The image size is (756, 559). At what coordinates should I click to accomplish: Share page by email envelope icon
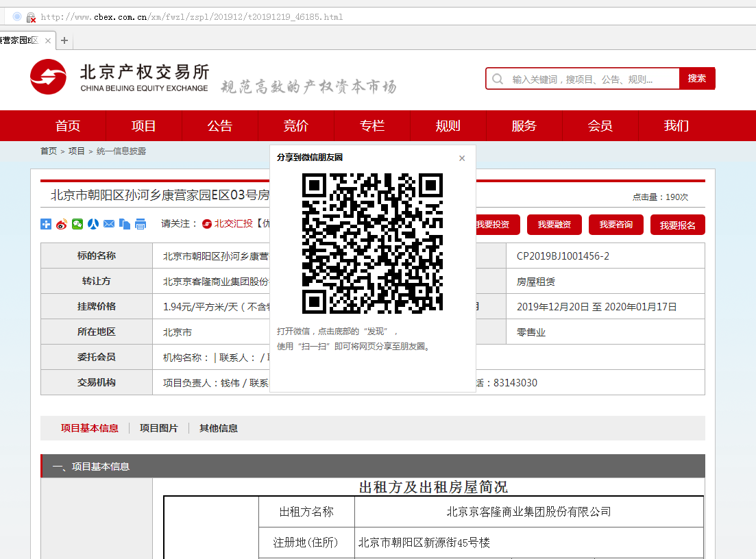coord(109,224)
